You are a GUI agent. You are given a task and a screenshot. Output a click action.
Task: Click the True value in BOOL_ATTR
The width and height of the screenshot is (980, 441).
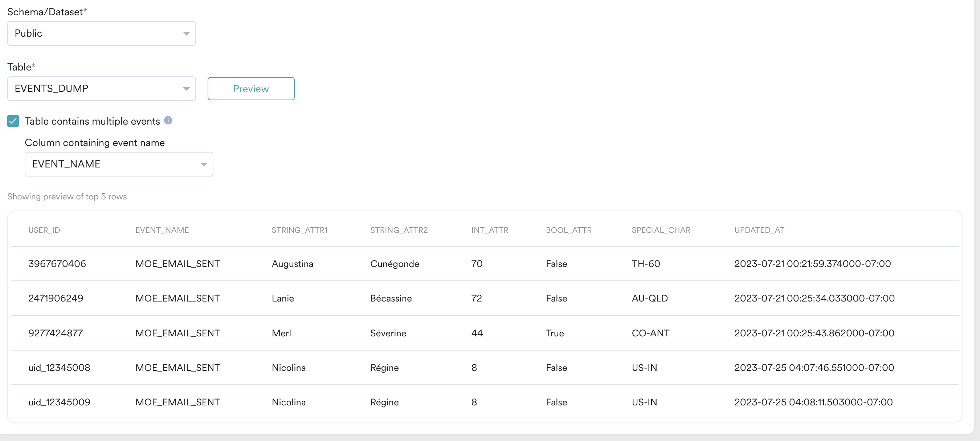[555, 333]
